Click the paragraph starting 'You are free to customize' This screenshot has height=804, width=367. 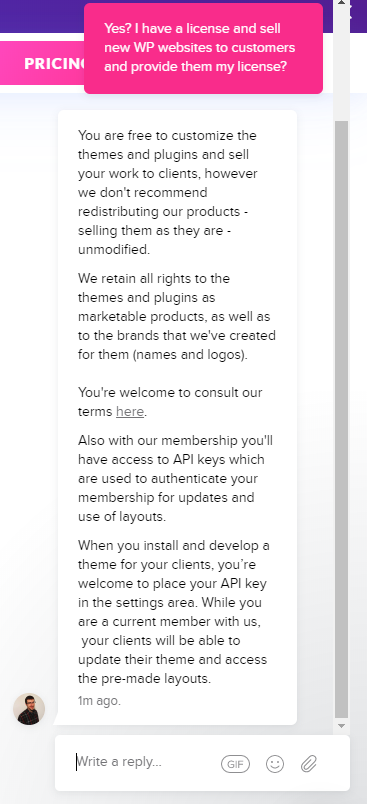(167, 193)
